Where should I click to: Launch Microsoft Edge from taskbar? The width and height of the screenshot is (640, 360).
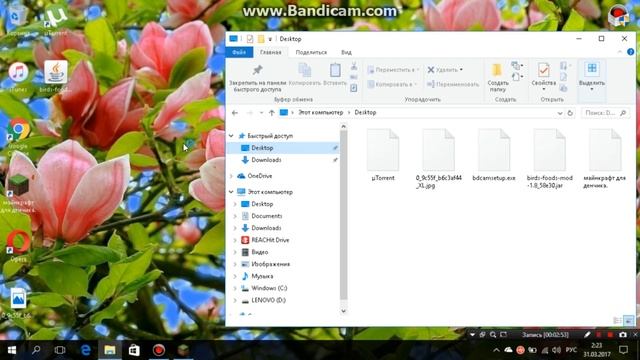tap(85, 350)
